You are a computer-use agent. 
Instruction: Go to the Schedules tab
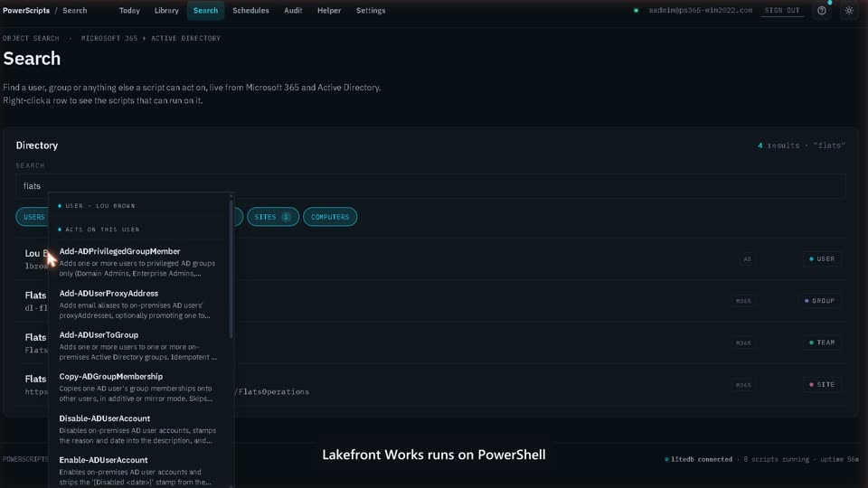(250, 11)
